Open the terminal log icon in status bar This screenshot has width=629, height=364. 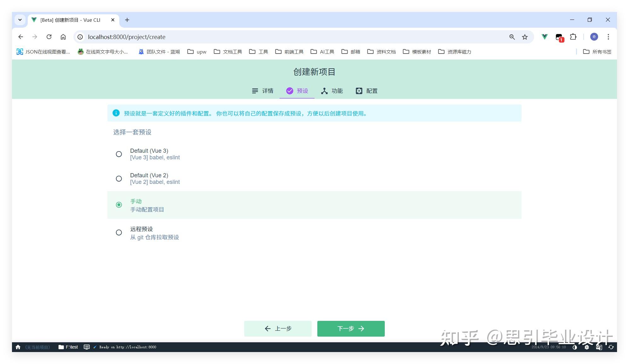(x=86, y=347)
